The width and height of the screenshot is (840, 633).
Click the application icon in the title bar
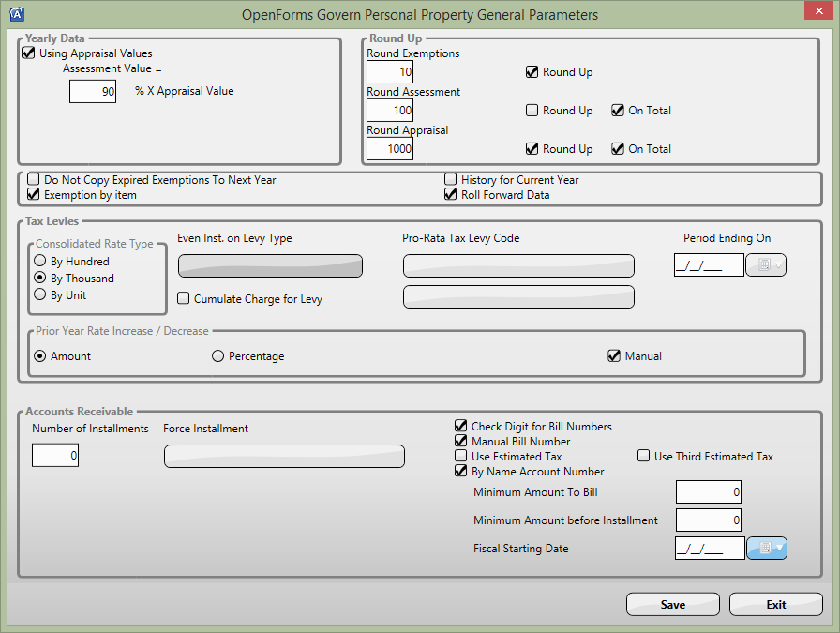[16, 14]
